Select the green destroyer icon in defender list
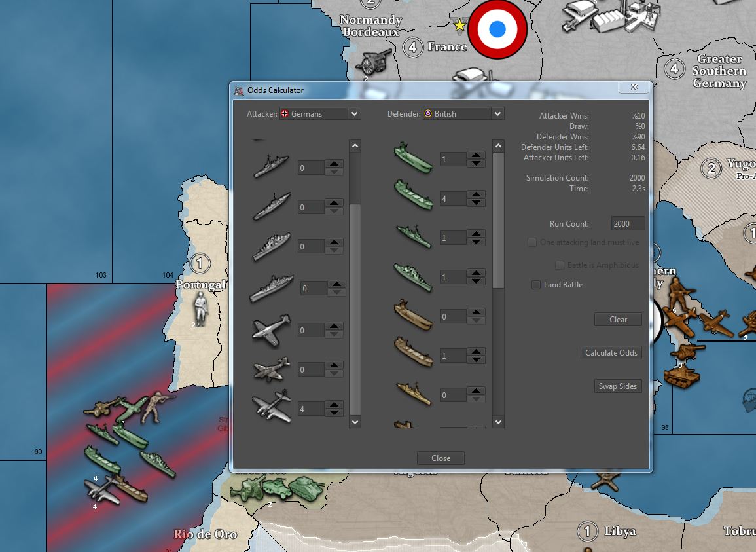The height and width of the screenshot is (552, 756). click(414, 236)
